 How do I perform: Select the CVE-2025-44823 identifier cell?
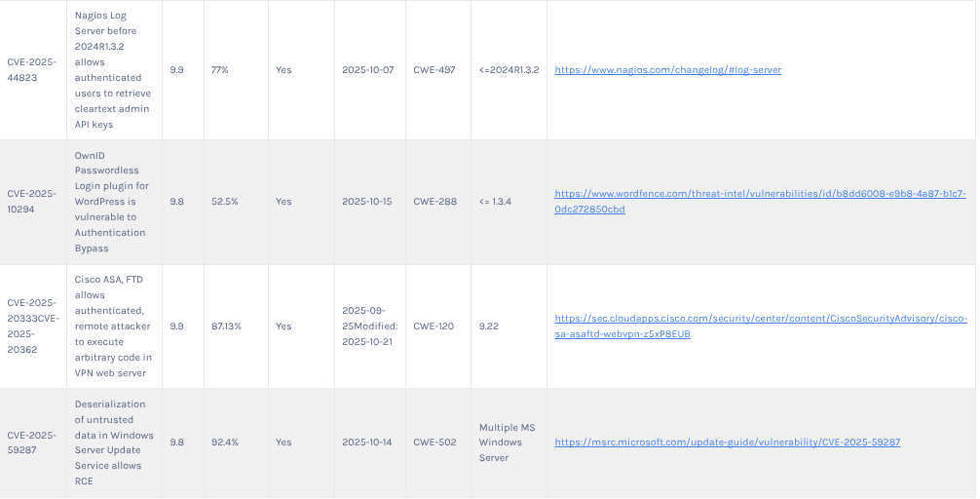click(32, 70)
